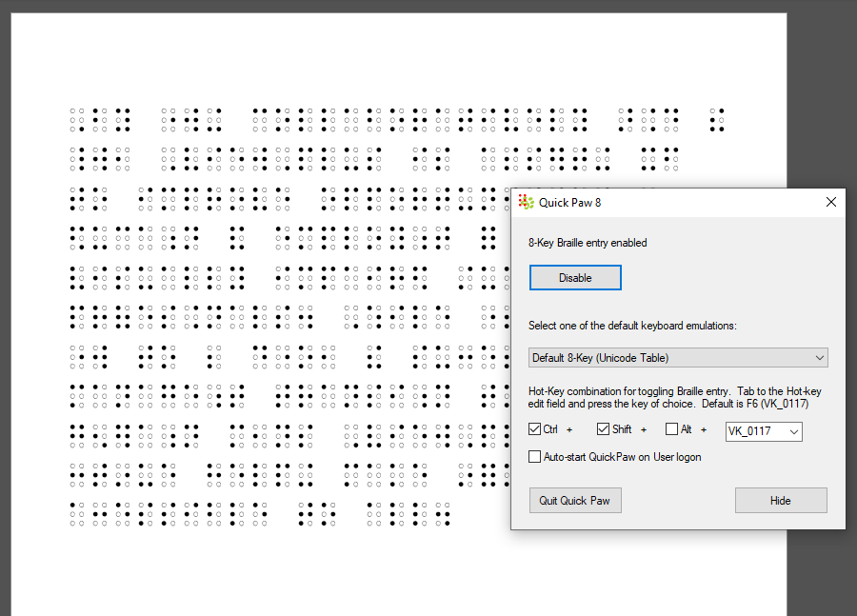Uncheck the Ctrl hot-key modifier

[x=535, y=428]
